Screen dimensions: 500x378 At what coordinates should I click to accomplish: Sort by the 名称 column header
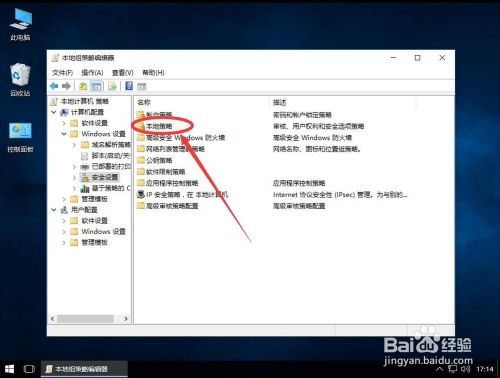201,102
